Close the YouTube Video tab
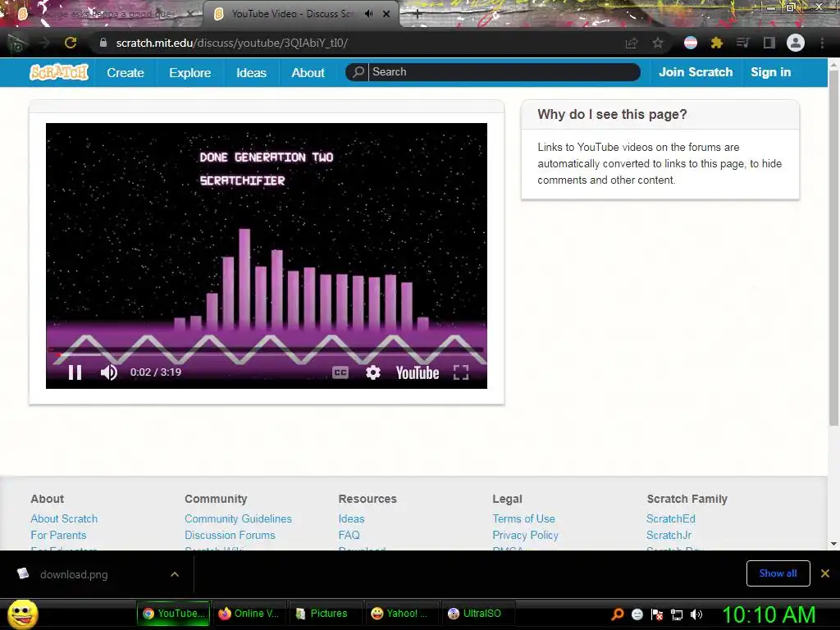The height and width of the screenshot is (630, 840). coord(386,14)
